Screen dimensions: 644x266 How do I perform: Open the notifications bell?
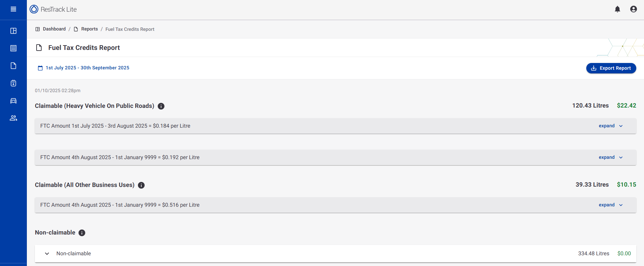[x=617, y=9]
